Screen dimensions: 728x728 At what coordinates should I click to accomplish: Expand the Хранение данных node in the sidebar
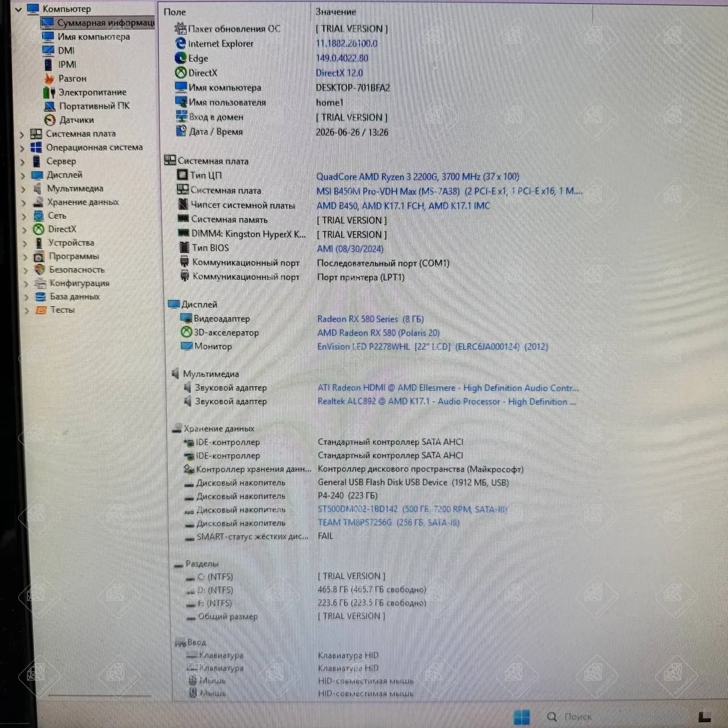pos(24,202)
